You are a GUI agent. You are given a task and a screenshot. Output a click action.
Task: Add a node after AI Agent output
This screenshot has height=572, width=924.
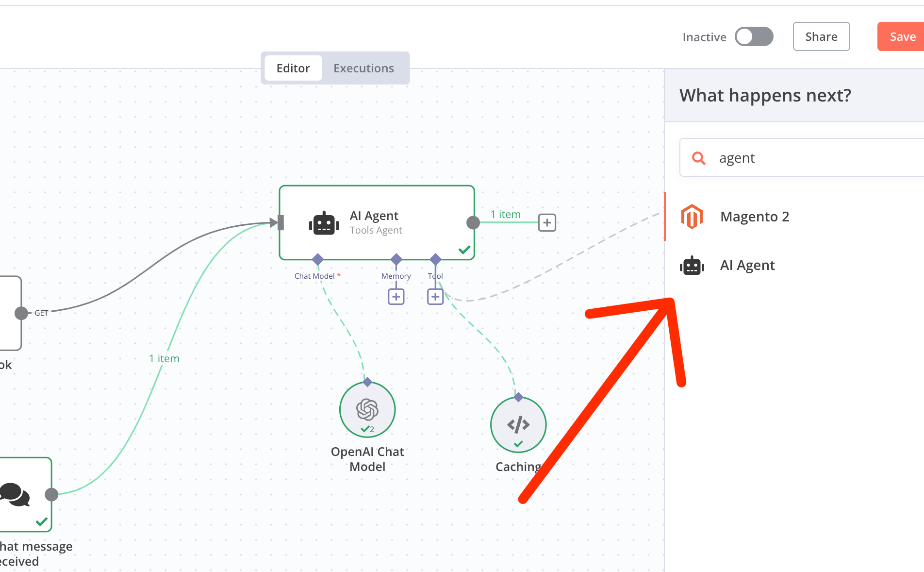[x=547, y=223]
